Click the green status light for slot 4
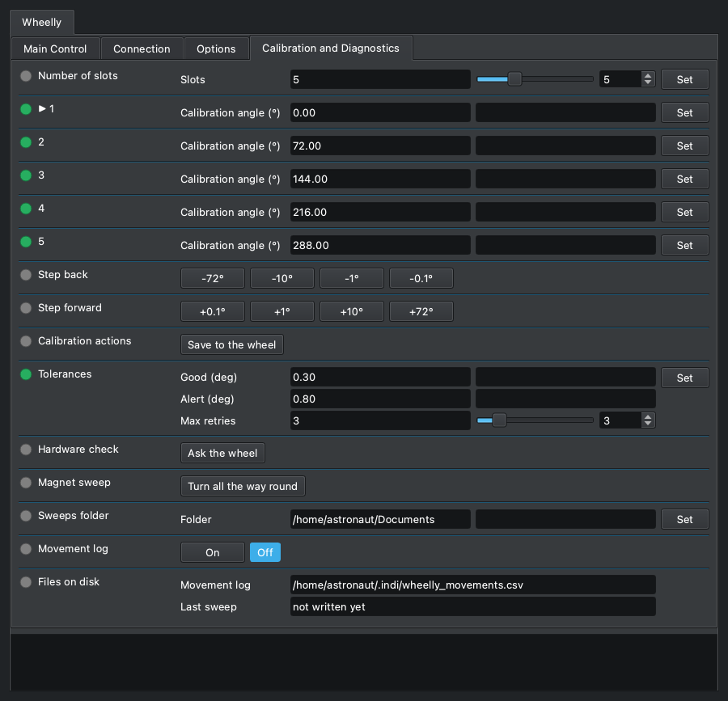 point(26,209)
